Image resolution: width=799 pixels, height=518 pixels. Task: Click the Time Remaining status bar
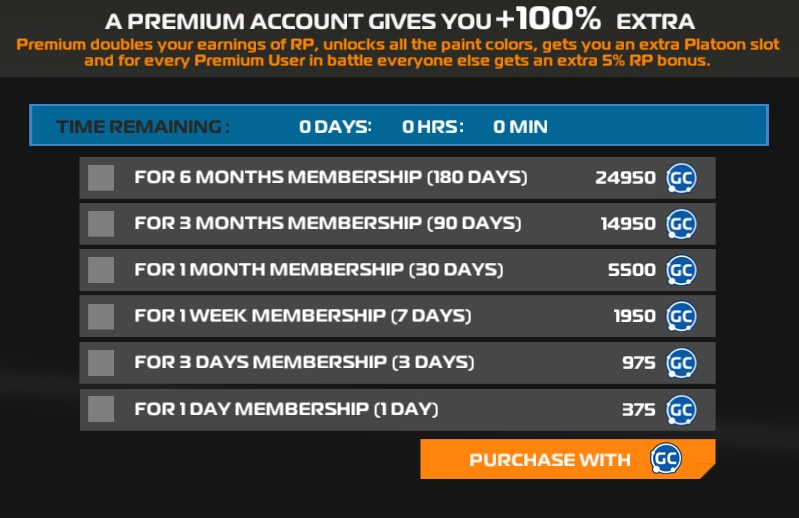pos(398,126)
